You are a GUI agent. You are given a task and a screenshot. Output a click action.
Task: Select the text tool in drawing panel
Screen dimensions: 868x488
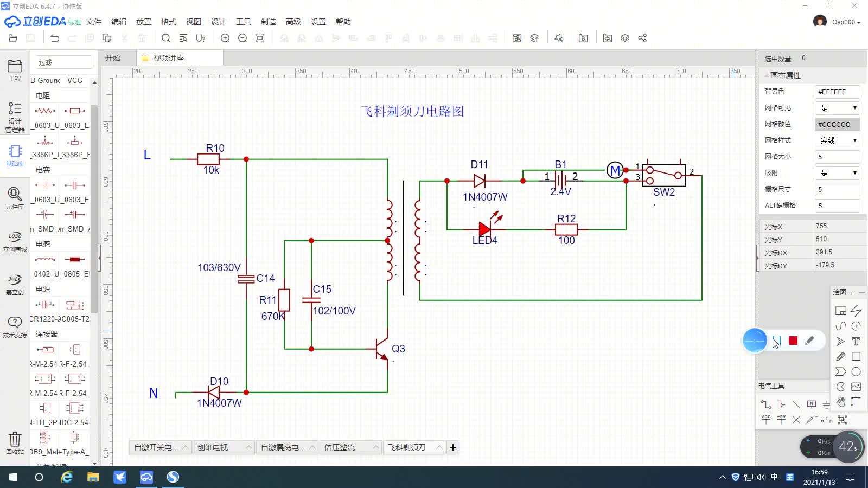point(856,341)
